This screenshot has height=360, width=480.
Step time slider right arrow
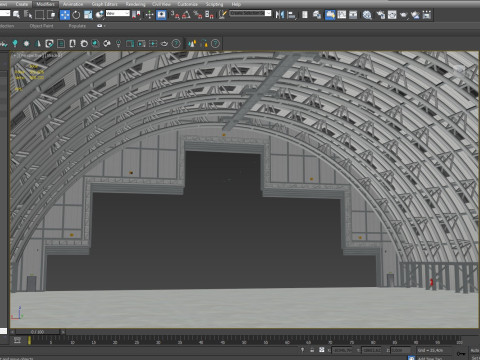[63, 332]
